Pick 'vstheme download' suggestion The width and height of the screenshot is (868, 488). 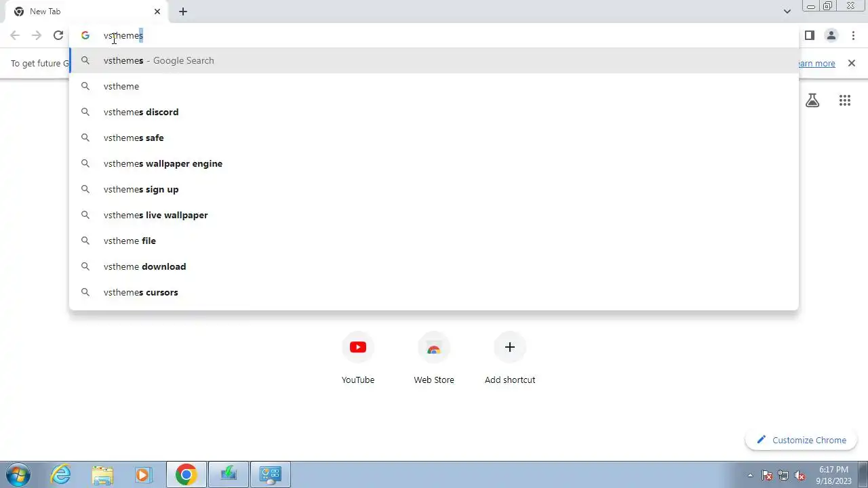point(434,266)
